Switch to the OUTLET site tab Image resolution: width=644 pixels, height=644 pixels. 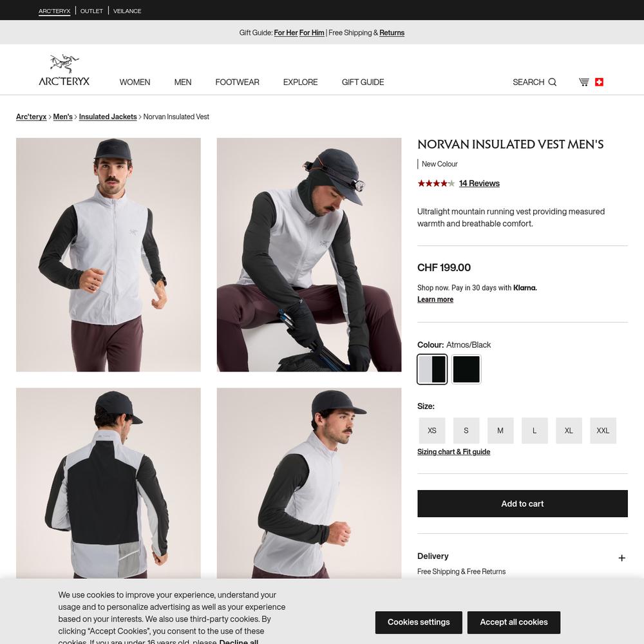tap(91, 11)
